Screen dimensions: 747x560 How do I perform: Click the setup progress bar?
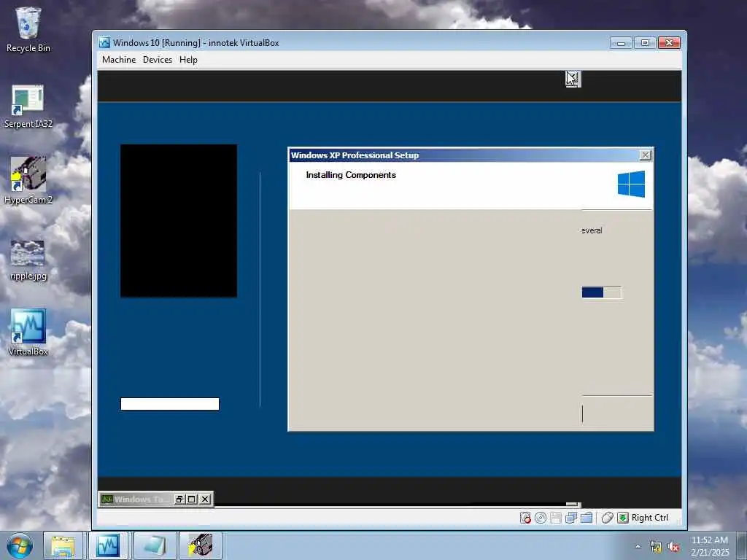click(x=602, y=292)
